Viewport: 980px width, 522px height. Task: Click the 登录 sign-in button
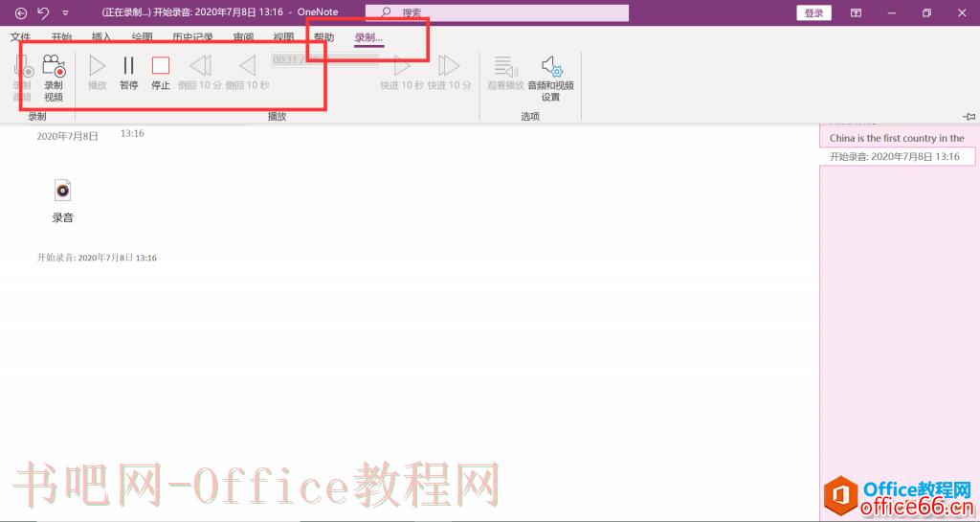[813, 12]
